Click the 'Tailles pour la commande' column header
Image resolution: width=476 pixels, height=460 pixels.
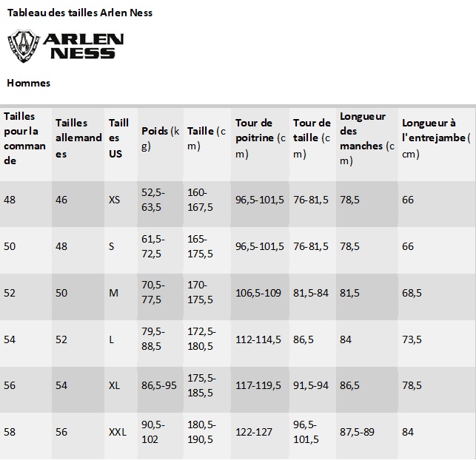[x=24, y=138]
